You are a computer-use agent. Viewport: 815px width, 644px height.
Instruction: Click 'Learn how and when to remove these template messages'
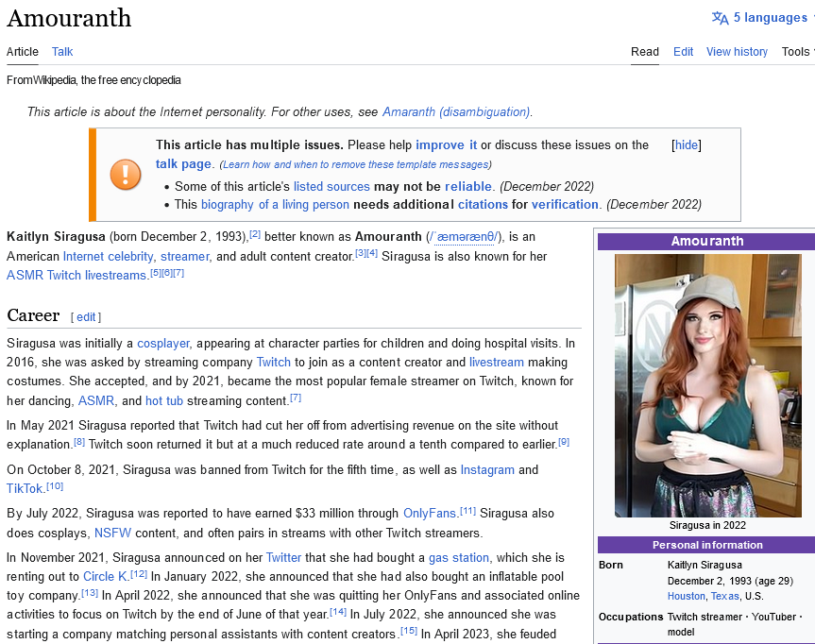(356, 164)
